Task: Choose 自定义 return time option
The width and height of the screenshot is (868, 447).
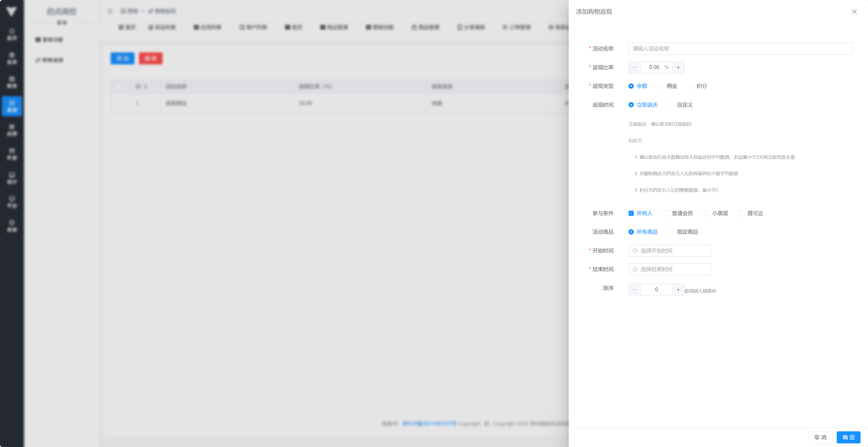Action: [672, 105]
